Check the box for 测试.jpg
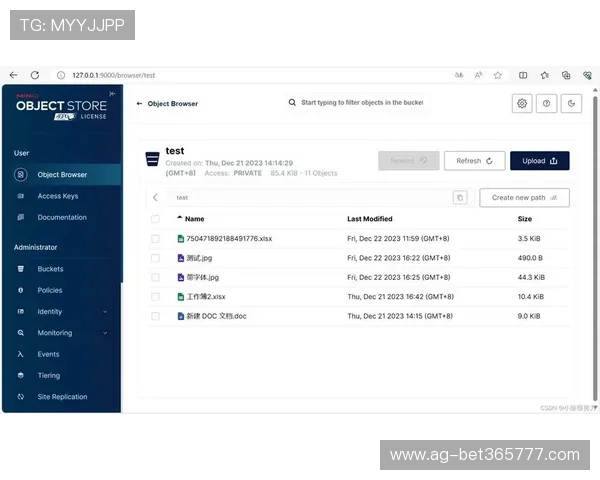 (155, 258)
